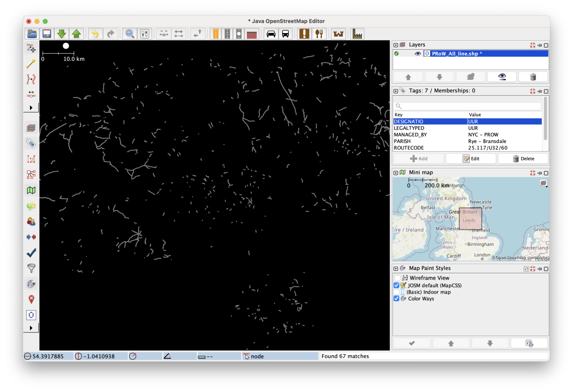Click the layer opacity eye button
The height and width of the screenshot is (392, 573).
pyautogui.click(x=502, y=77)
